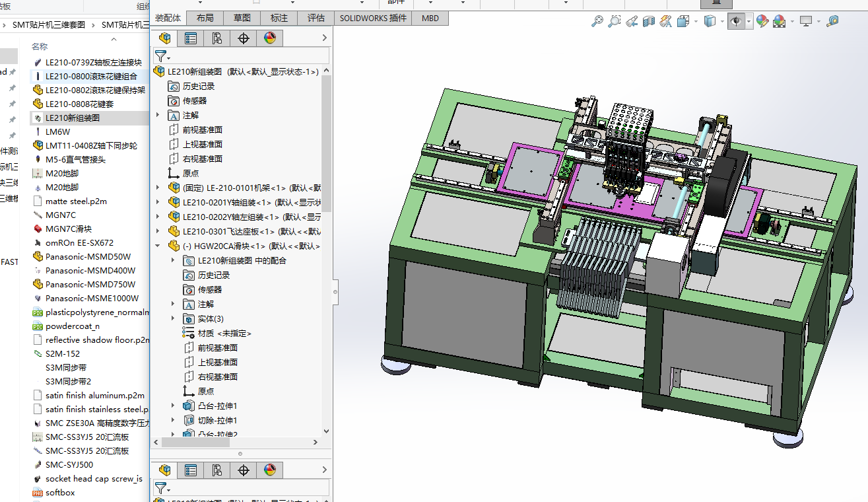
Task: Open the Edit Appearance color ball icon
Action: (x=762, y=22)
